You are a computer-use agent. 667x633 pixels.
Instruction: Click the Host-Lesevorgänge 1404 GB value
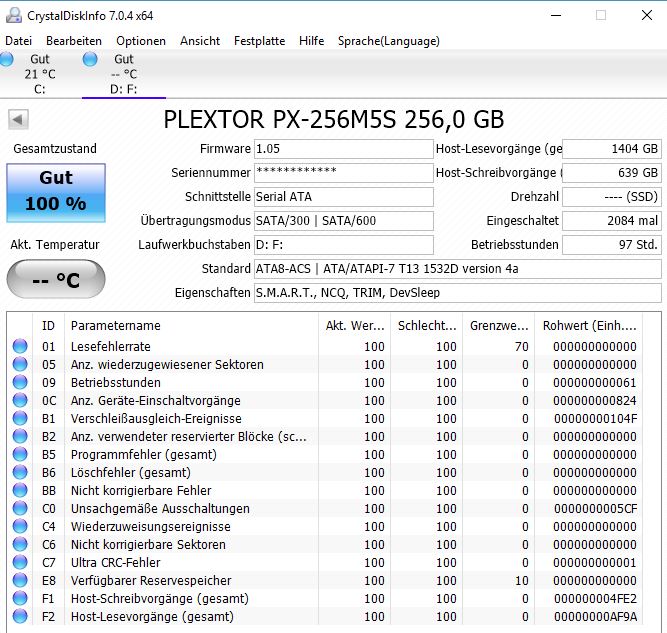coord(612,149)
